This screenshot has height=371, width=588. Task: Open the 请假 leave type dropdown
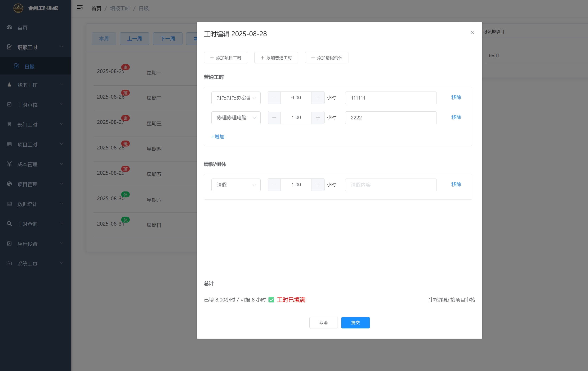(x=236, y=185)
